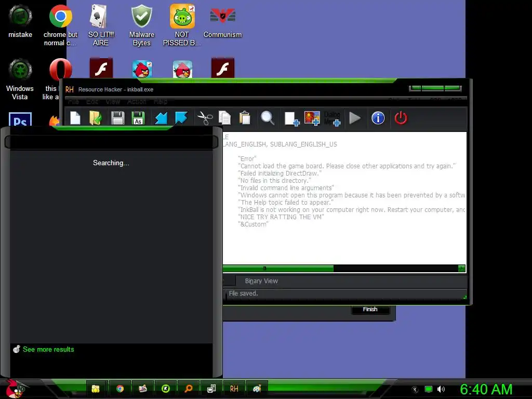Open the Help menu in Resource Hacker
The width and height of the screenshot is (532, 399).
pos(160,101)
